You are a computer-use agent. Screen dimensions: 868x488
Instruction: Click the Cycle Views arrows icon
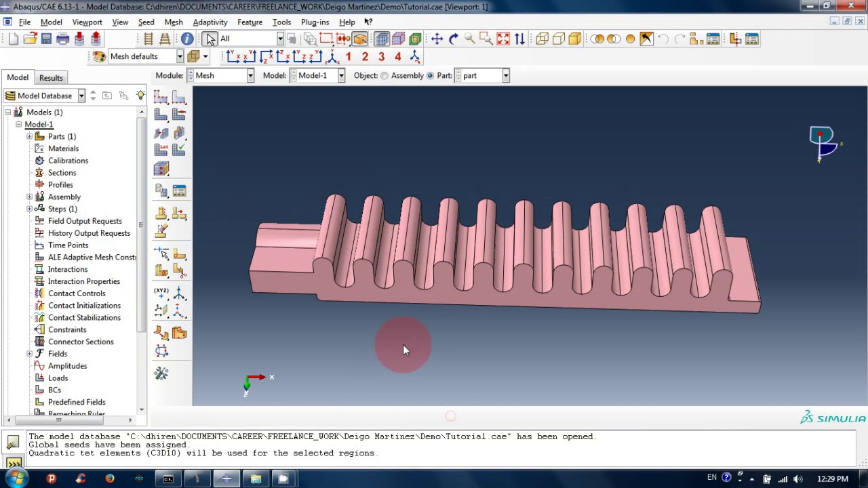tap(519, 39)
